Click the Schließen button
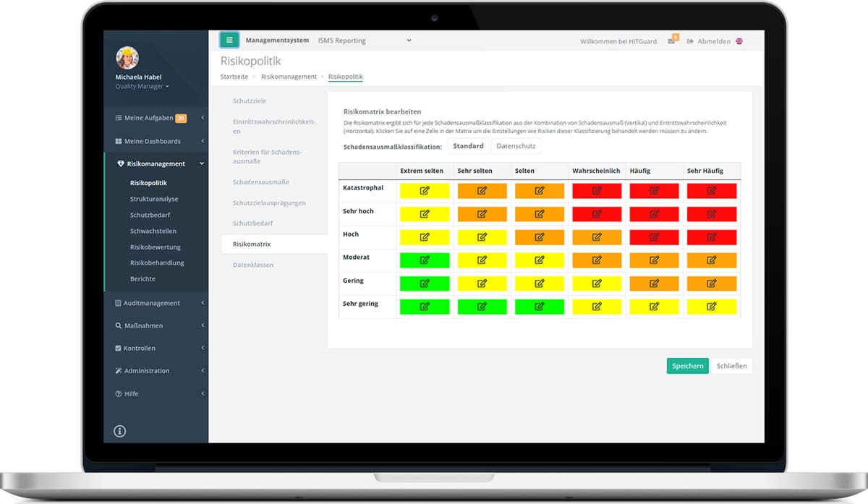 click(x=731, y=366)
